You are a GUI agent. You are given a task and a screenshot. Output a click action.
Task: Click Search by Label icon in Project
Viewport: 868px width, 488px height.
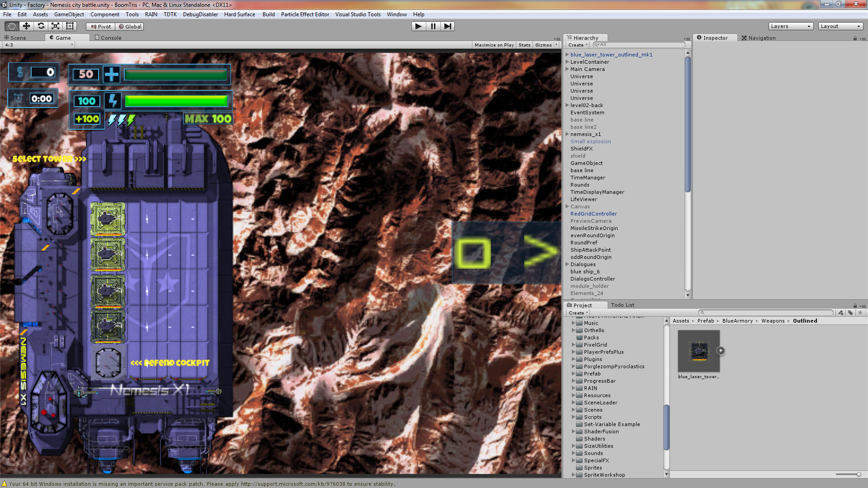tap(850, 313)
